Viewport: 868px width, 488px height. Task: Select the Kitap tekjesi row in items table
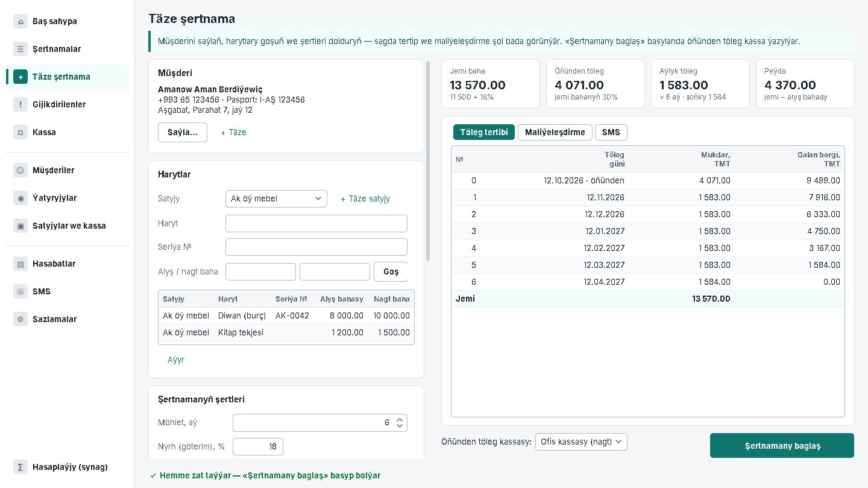[x=286, y=332]
